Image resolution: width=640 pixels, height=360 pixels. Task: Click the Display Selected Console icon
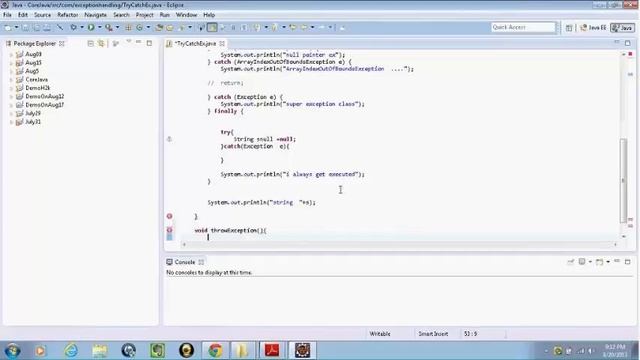tap(582, 262)
